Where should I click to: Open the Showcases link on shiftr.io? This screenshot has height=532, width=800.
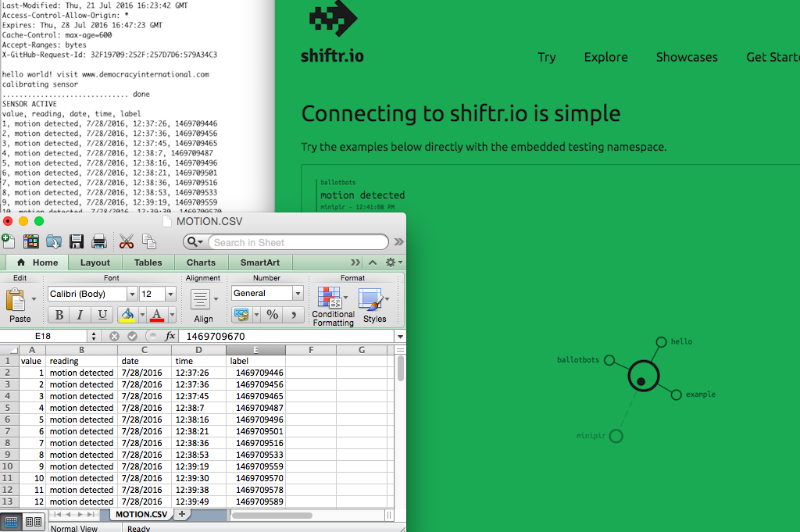687,57
